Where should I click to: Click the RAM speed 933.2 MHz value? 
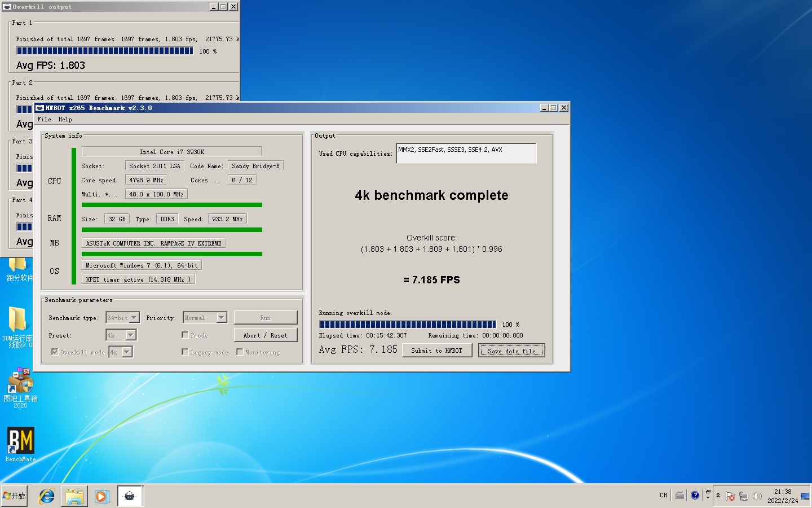click(x=227, y=219)
